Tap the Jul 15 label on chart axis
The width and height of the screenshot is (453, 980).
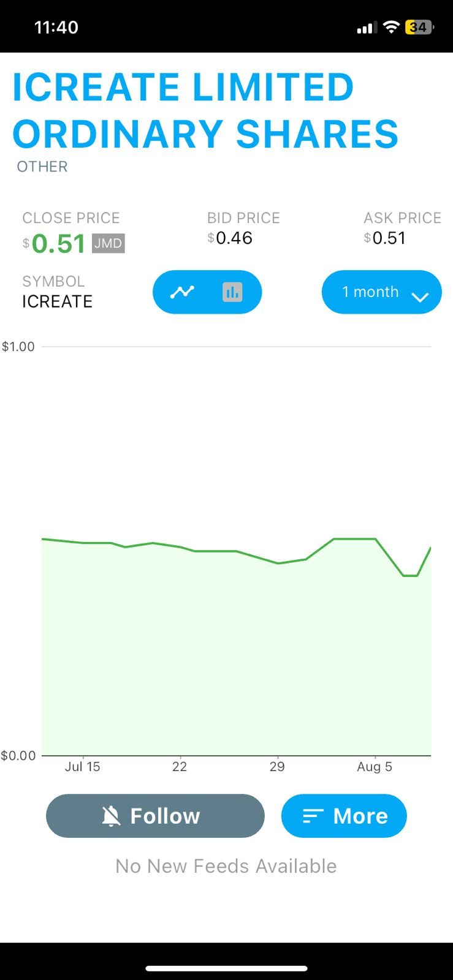pos(82,767)
